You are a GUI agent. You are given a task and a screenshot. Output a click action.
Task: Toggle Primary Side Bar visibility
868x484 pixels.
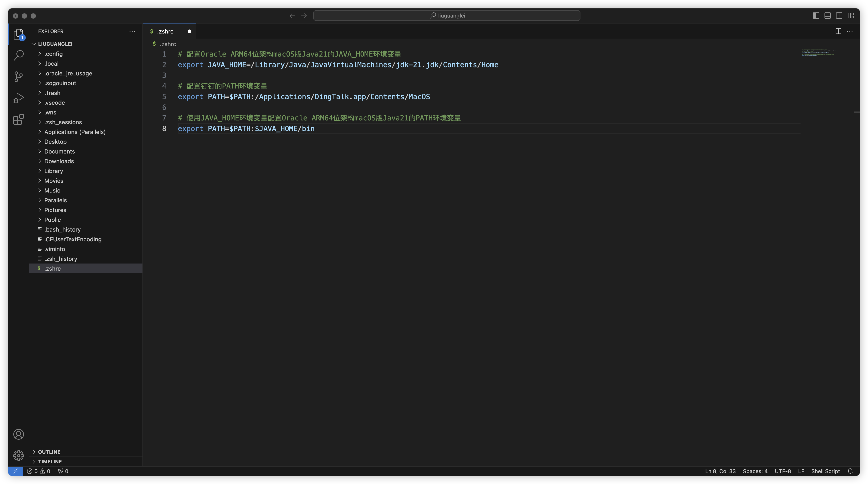click(816, 16)
